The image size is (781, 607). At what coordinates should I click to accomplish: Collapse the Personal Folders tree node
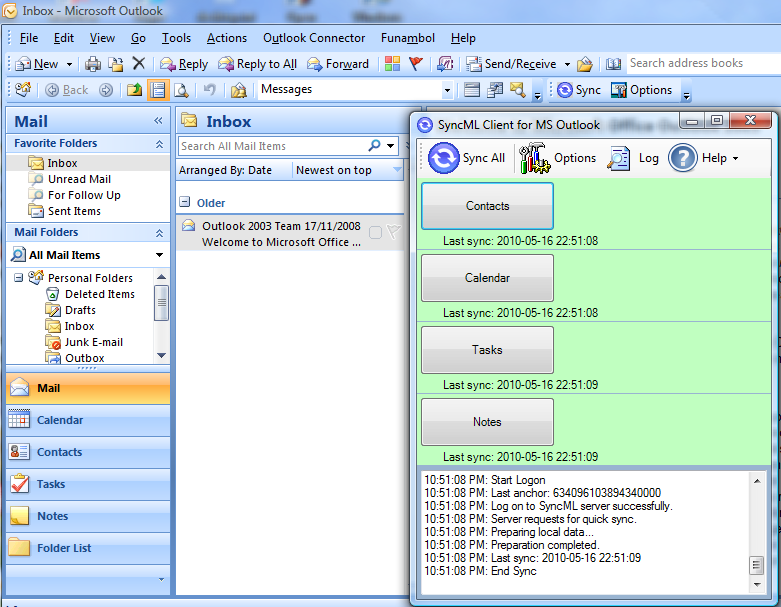coord(18,278)
